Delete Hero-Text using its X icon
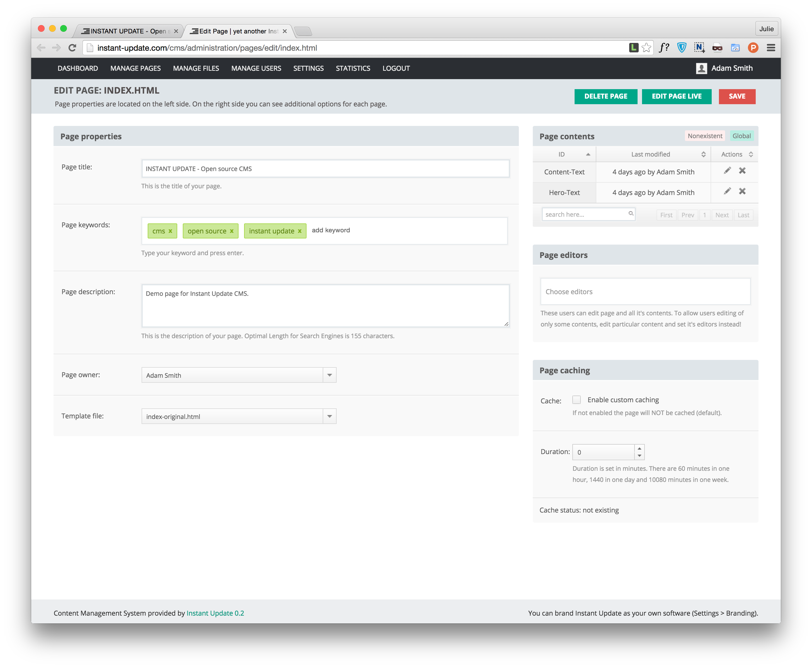The image size is (812, 668). coord(742,191)
